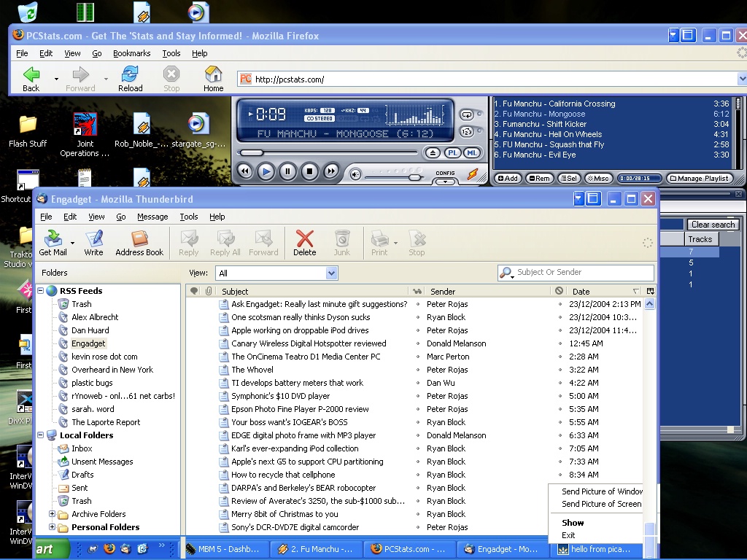Click the Winamp seek bar handle
Viewport: 747px width, 560px height.
(251, 152)
